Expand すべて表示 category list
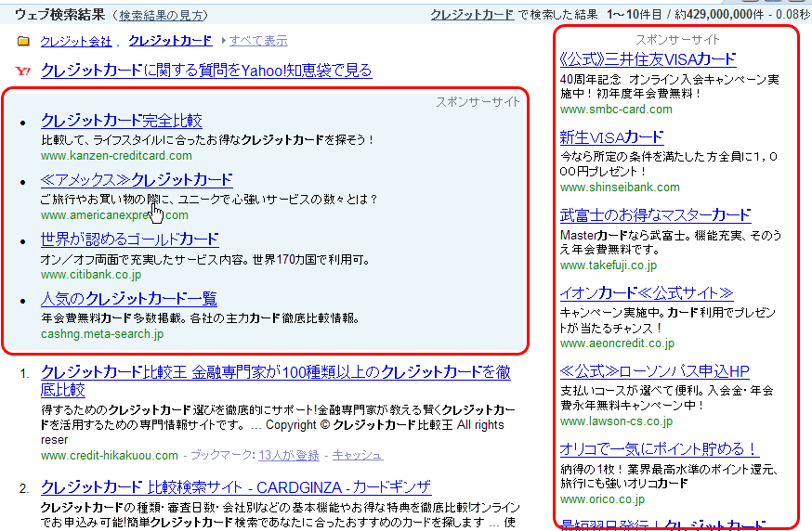 258,41
